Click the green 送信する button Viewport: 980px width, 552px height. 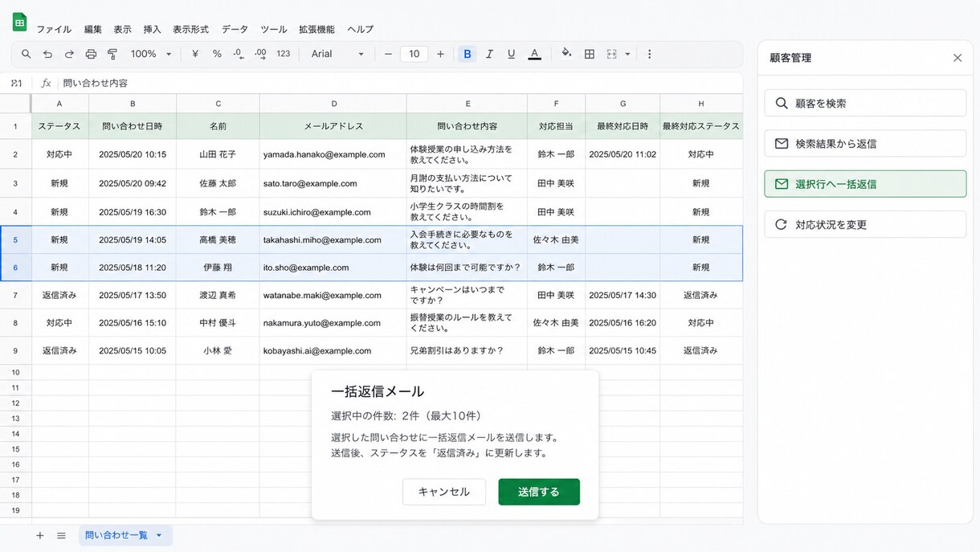tap(539, 492)
